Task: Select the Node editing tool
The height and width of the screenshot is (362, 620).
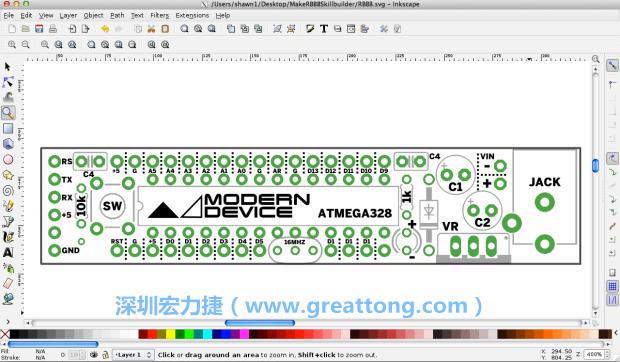Action: click(x=8, y=82)
